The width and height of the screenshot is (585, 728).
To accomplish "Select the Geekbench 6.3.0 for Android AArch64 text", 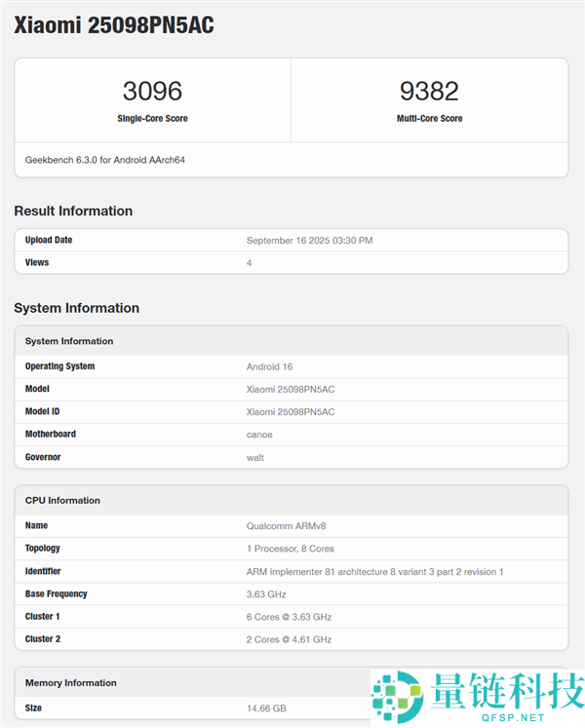I will pos(105,159).
